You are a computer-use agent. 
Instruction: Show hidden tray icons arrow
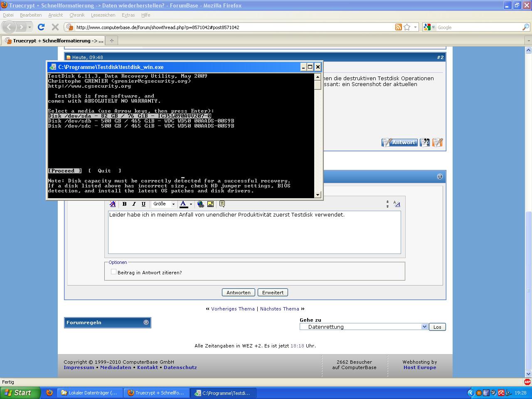470,393
